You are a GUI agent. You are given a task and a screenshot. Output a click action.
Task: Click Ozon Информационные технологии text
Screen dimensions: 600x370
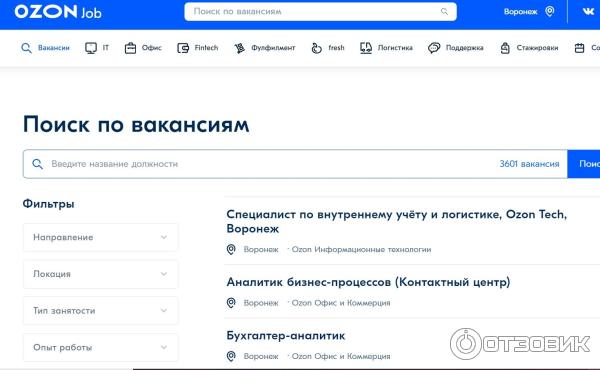(x=361, y=249)
